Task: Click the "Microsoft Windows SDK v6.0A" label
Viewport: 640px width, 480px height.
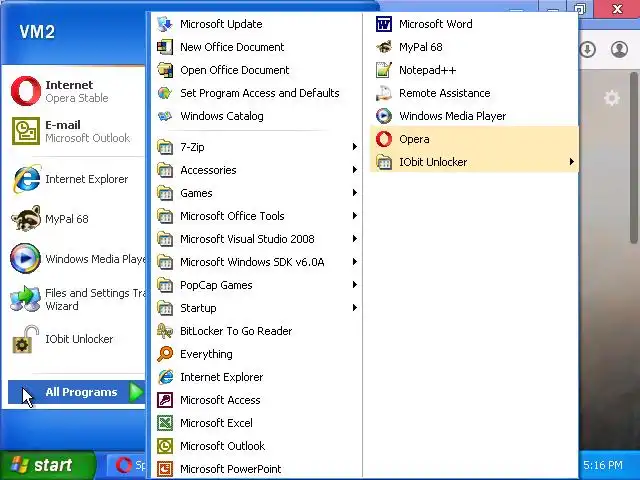Action: (252, 262)
